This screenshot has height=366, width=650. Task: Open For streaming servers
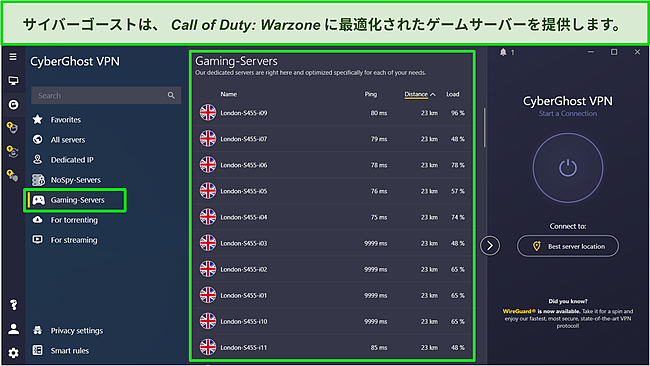click(x=74, y=240)
